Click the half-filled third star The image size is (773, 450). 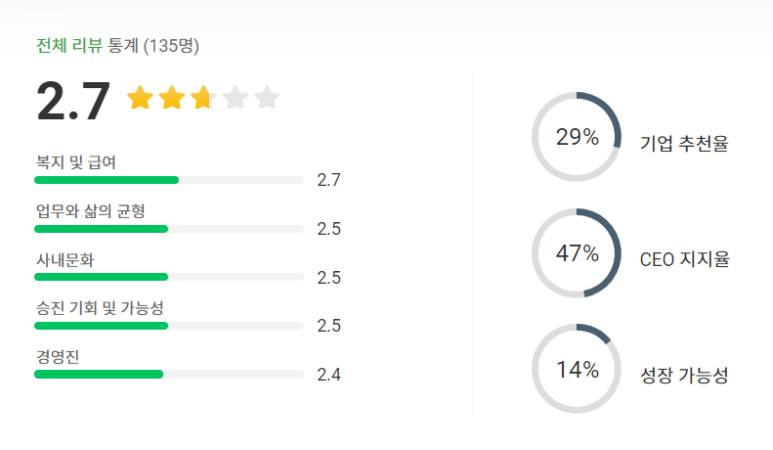(x=204, y=97)
